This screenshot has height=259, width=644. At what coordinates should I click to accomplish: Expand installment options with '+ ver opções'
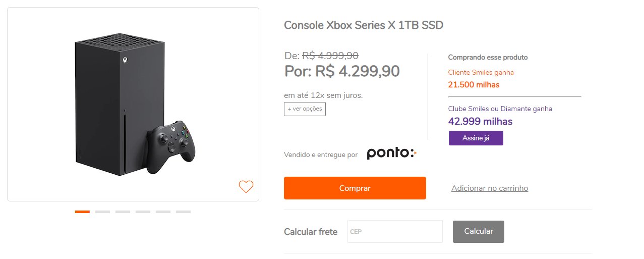[305, 109]
